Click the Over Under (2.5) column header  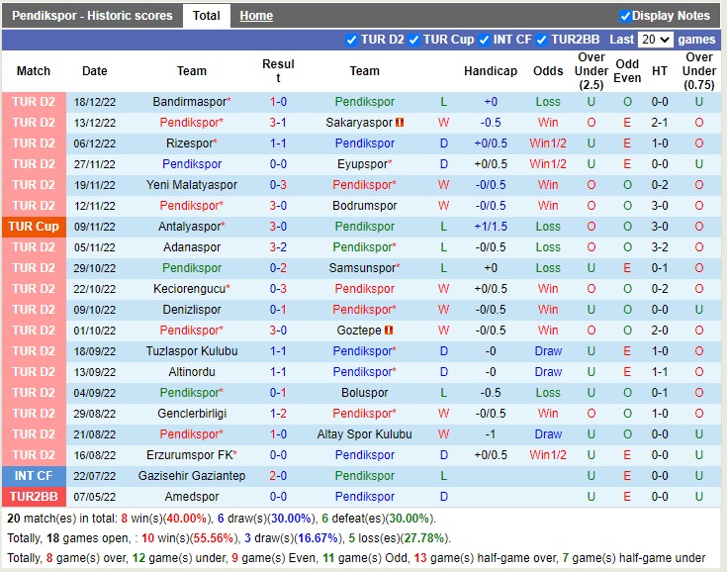[x=591, y=71]
